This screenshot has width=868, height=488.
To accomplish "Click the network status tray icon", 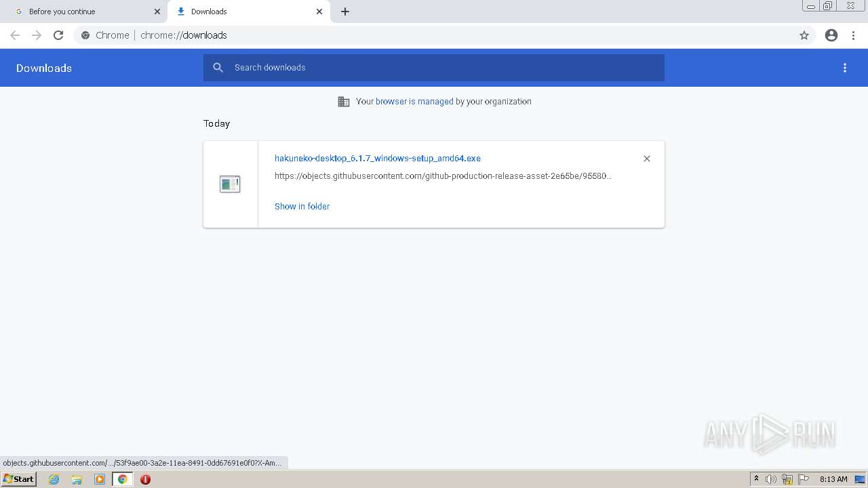I will click(x=787, y=479).
